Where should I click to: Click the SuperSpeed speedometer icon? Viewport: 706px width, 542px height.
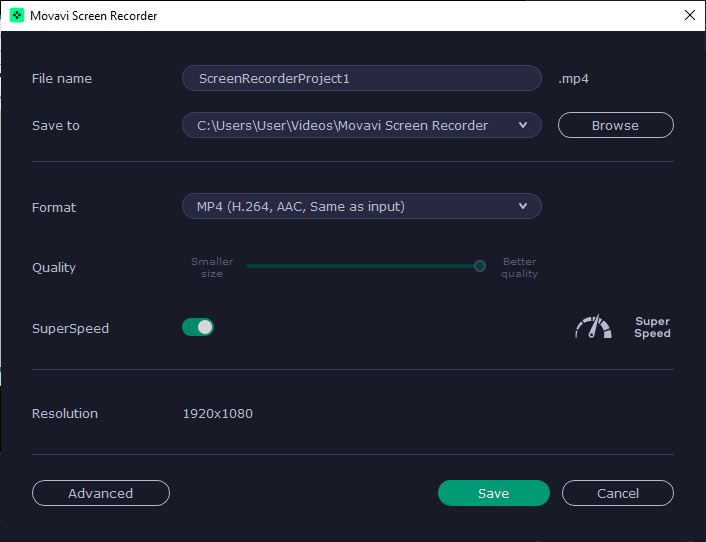[x=593, y=327]
